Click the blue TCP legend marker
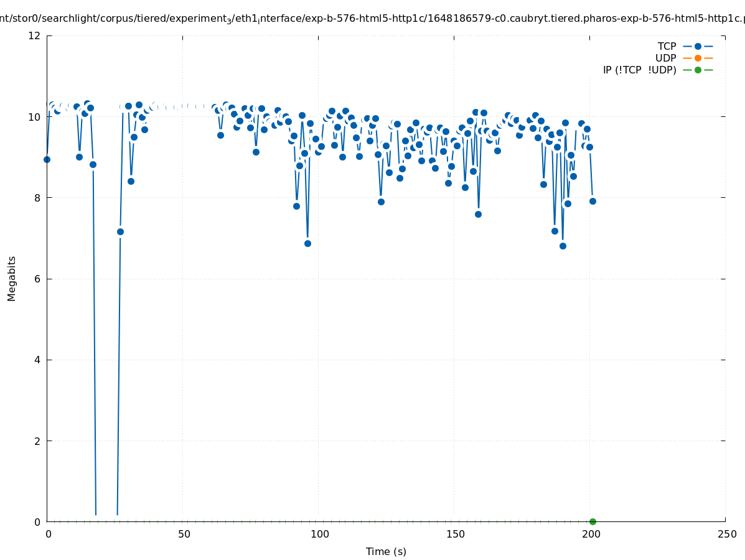 pyautogui.click(x=698, y=46)
